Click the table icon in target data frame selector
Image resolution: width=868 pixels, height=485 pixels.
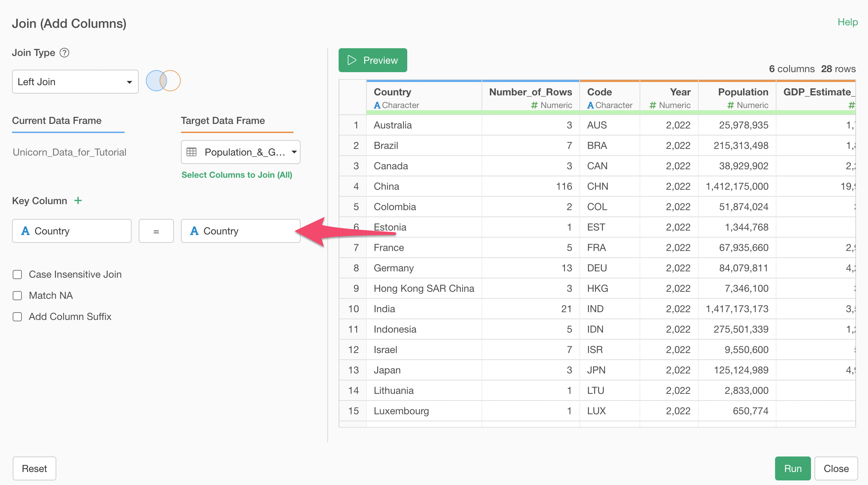pyautogui.click(x=191, y=152)
